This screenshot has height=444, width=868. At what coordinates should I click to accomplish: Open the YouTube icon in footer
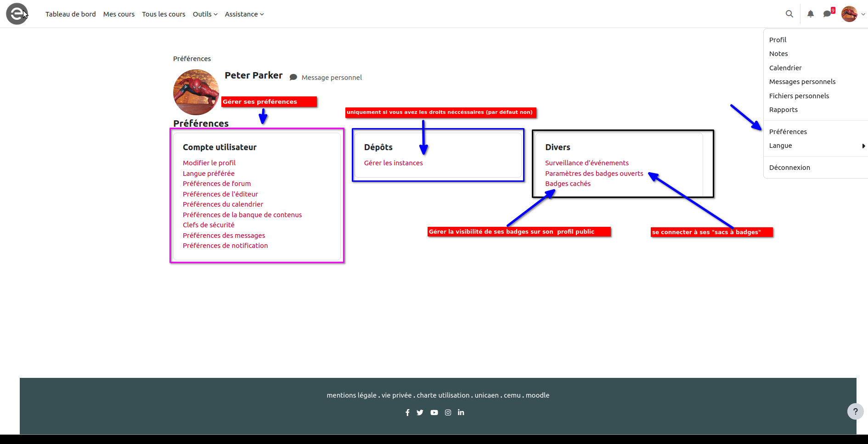[434, 412]
